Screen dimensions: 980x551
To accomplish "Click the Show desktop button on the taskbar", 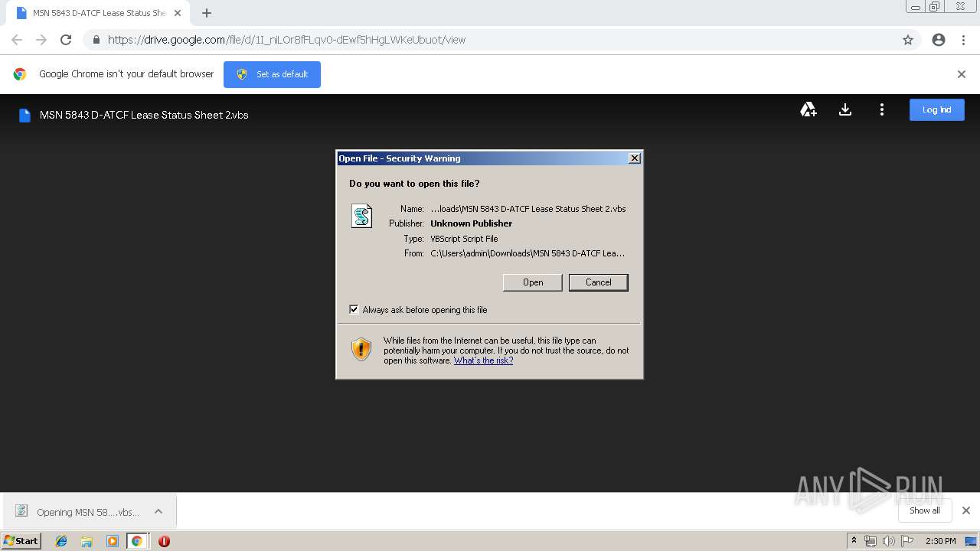I will point(971,541).
